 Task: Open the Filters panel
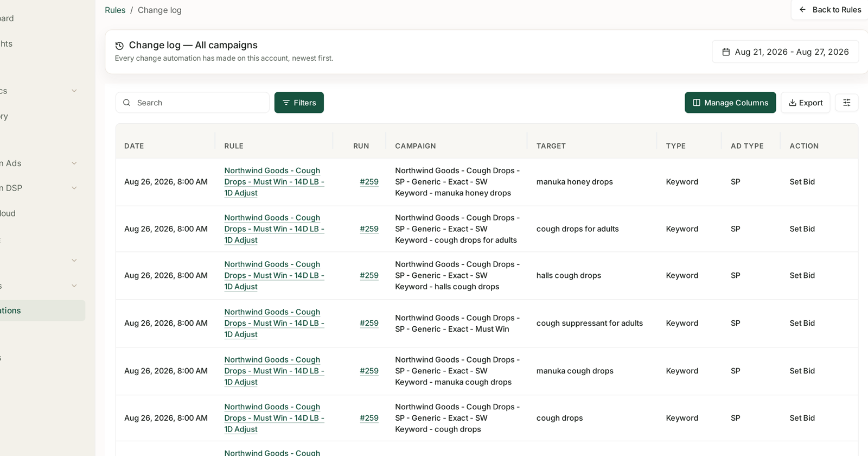pyautogui.click(x=299, y=103)
